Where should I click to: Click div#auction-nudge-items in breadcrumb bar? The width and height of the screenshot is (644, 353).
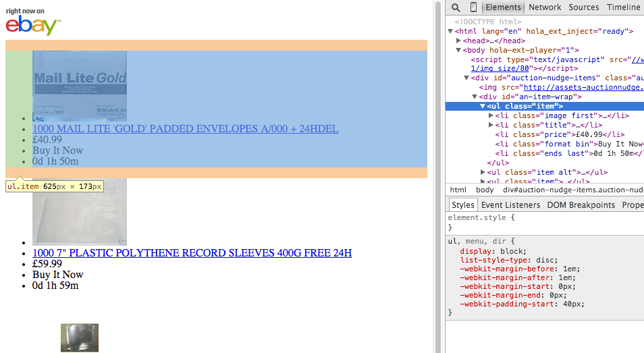click(x=573, y=190)
